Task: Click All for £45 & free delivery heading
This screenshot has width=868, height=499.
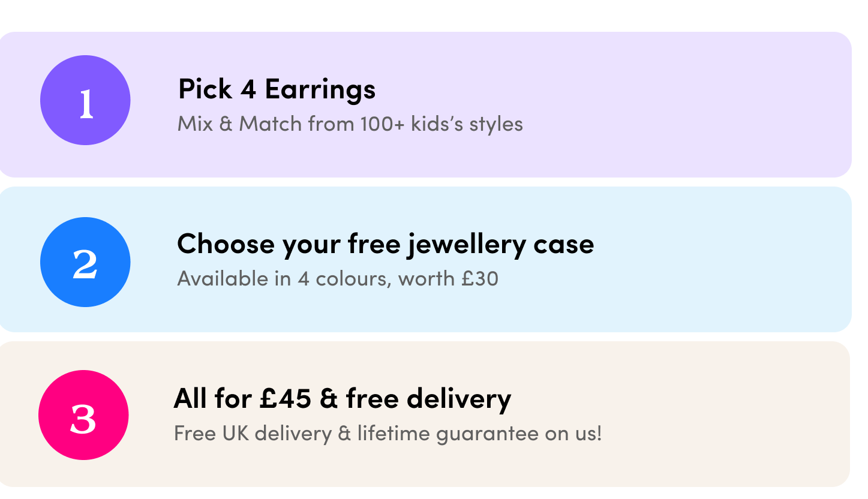Action: click(343, 398)
